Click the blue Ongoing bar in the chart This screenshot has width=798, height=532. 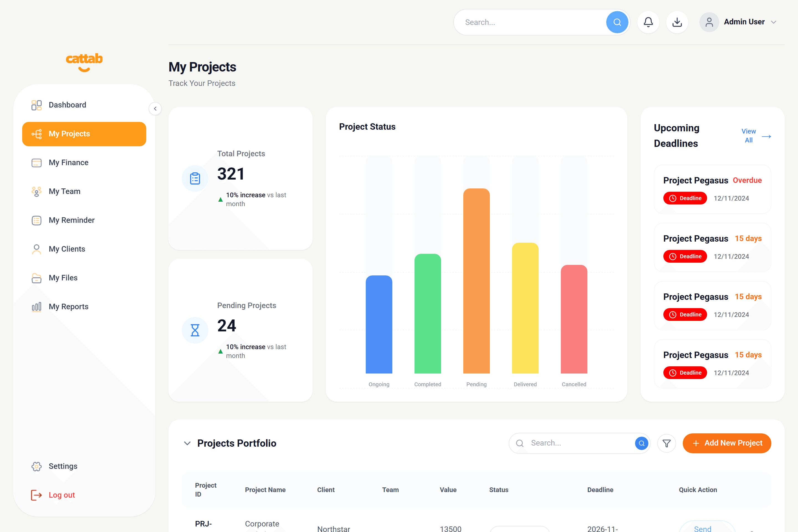[x=379, y=324]
